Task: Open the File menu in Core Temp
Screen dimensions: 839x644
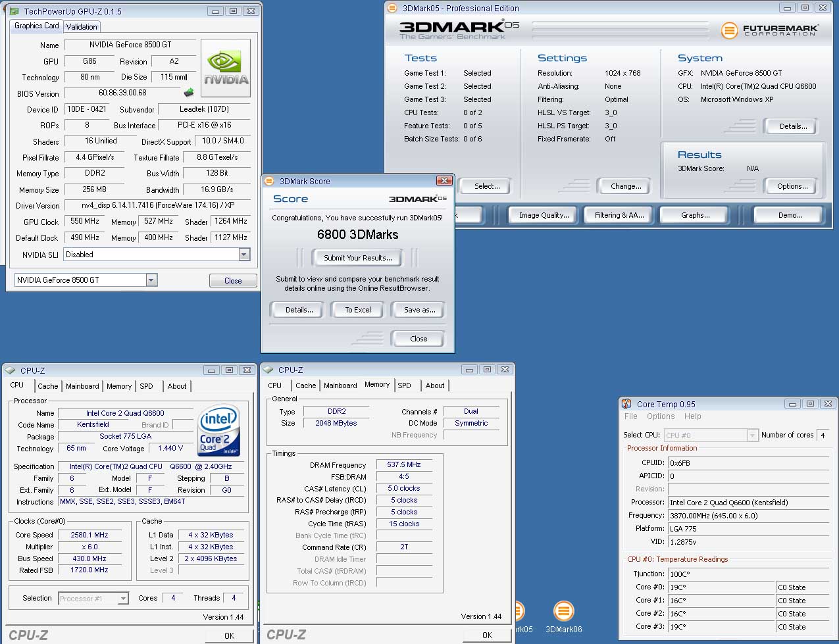Action: (631, 416)
